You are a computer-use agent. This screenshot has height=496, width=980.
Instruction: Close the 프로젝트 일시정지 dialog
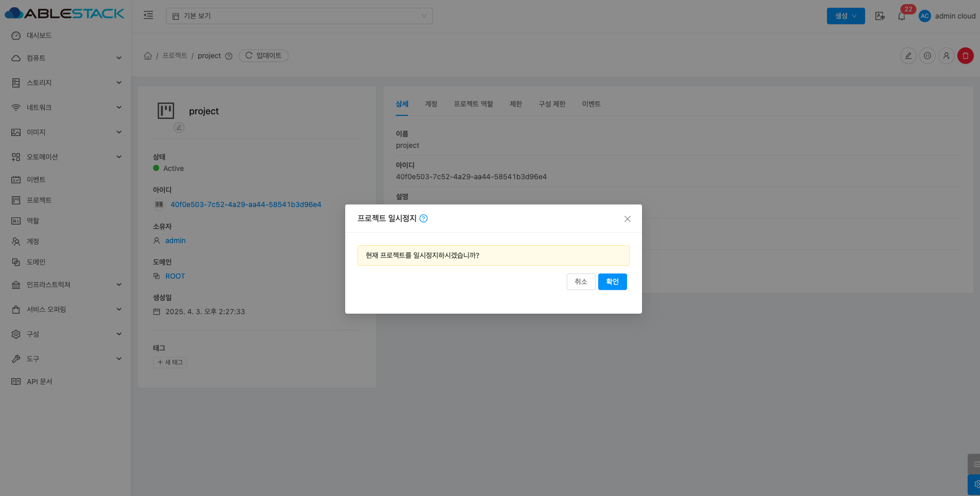click(627, 219)
